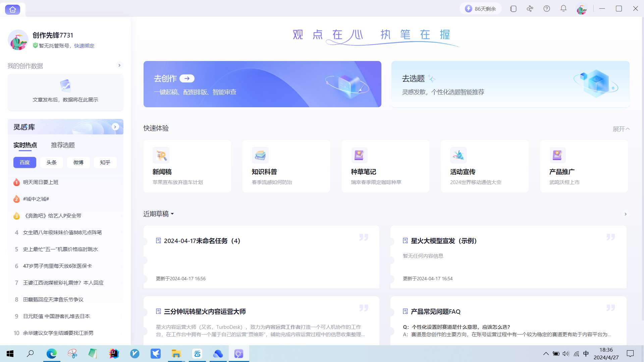Click the 展开 expander in 快速体验

[x=621, y=129]
